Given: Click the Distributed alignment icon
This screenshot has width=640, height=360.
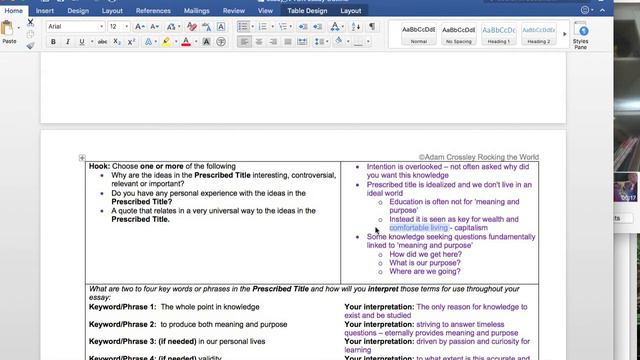Looking at the screenshot, I should [x=302, y=42].
